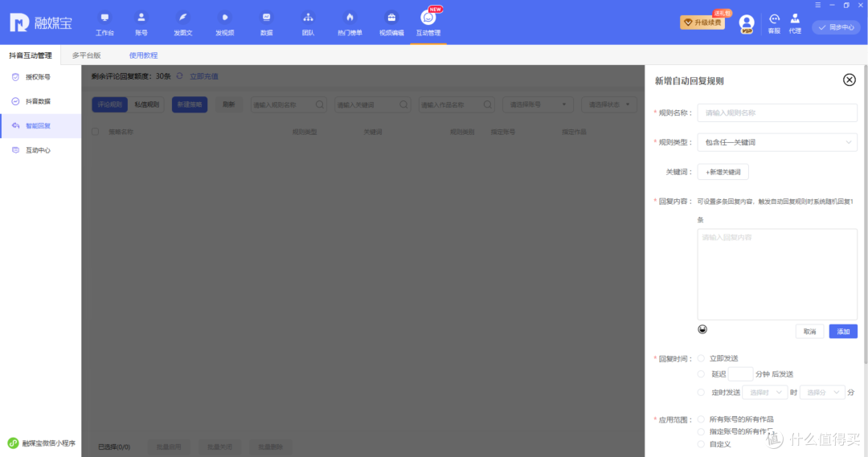Switch to 多平台版 tab

click(x=86, y=55)
